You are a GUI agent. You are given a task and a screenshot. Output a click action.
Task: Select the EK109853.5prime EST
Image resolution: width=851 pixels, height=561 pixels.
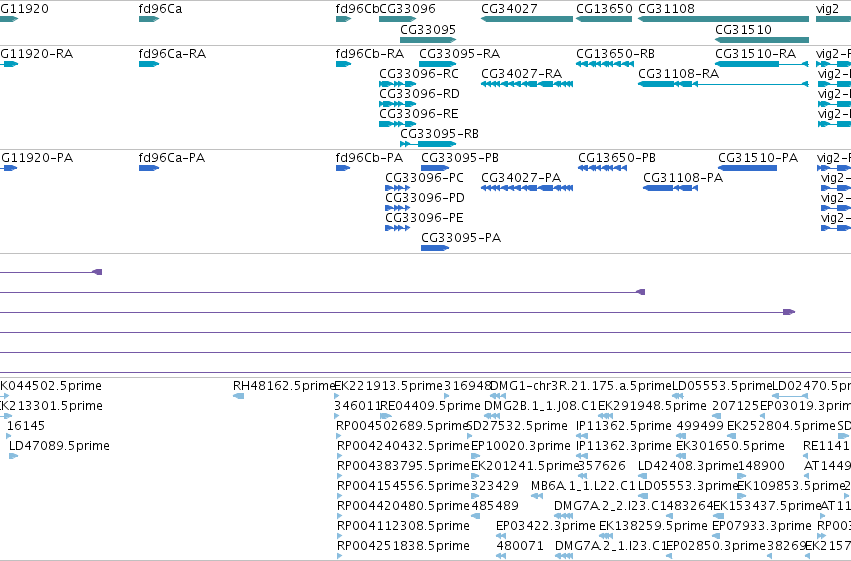741,496
